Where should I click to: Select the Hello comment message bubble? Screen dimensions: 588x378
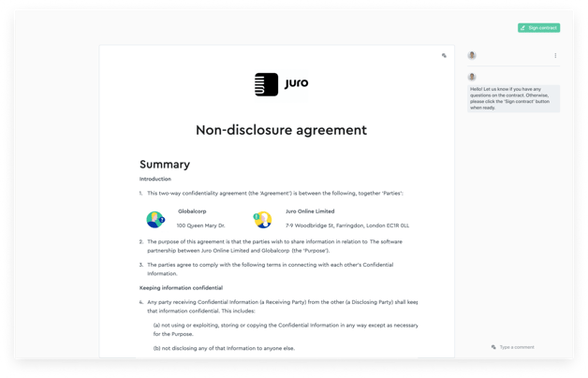point(513,98)
